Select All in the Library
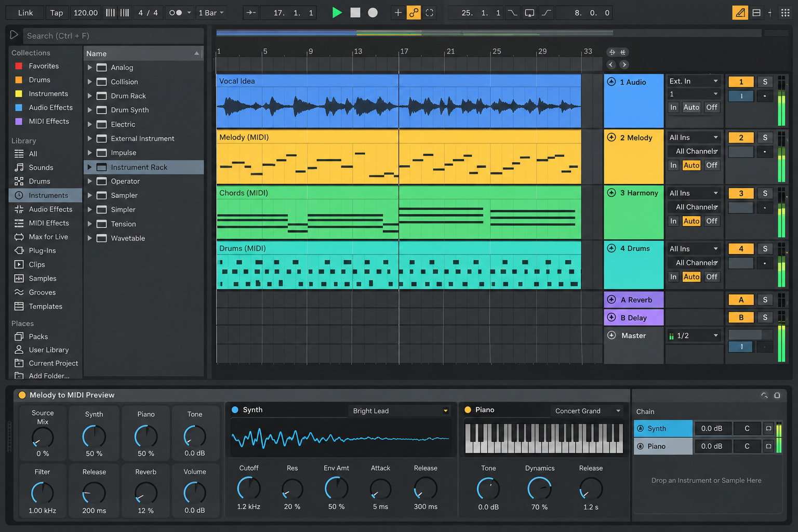Screen dimensions: 798x532 33,154
